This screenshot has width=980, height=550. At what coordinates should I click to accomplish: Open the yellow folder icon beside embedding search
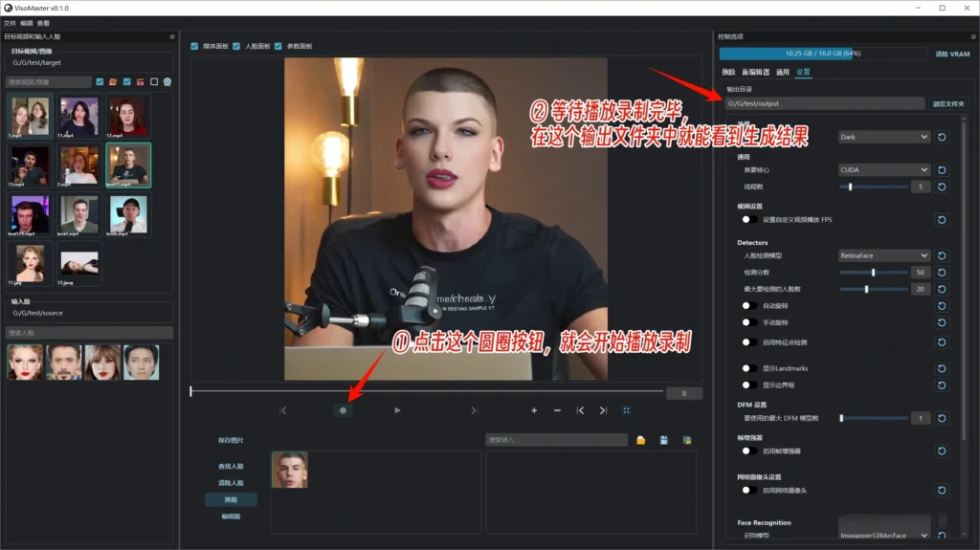pos(640,440)
